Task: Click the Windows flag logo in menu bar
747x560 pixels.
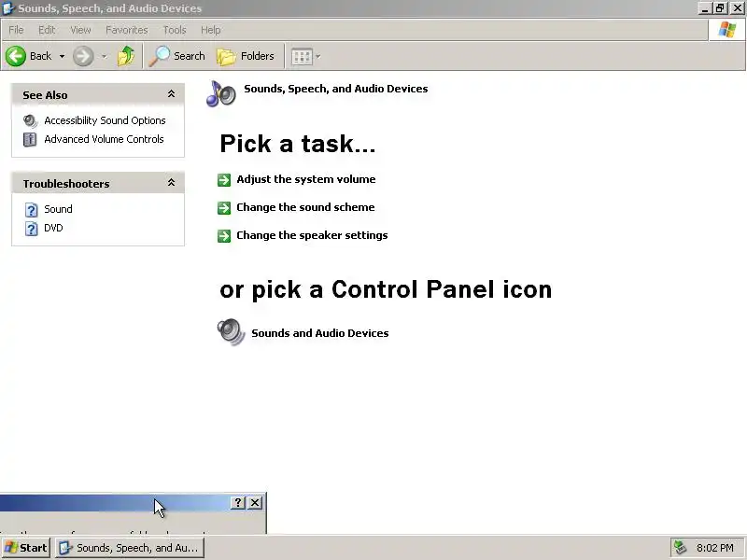Action: click(x=727, y=30)
